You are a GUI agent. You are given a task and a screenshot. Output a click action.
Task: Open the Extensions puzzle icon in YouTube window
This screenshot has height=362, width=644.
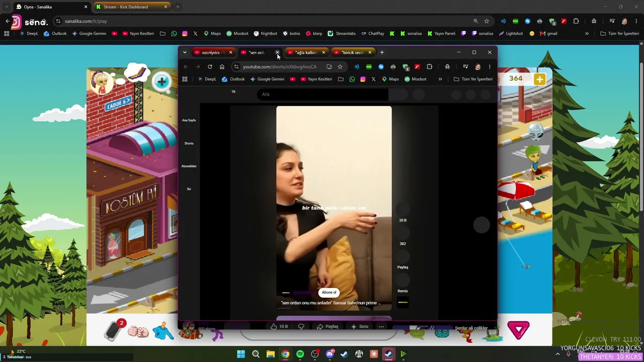click(429, 67)
